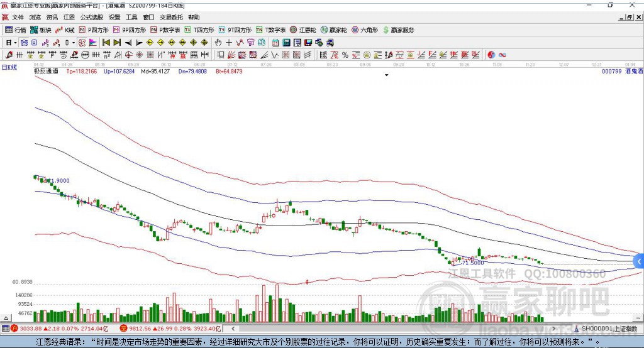The image size is (644, 348).
Task: Open the 9P四方形 tool
Action: coord(130,30)
